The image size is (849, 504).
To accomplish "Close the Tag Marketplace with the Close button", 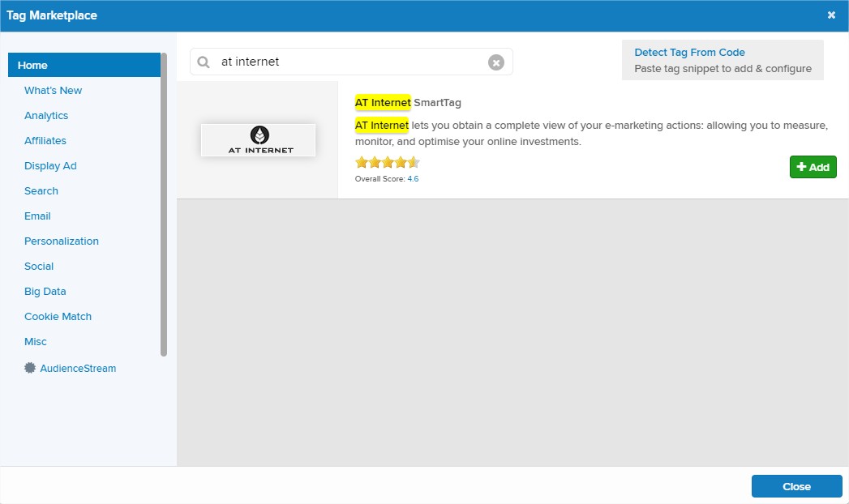I will point(795,486).
